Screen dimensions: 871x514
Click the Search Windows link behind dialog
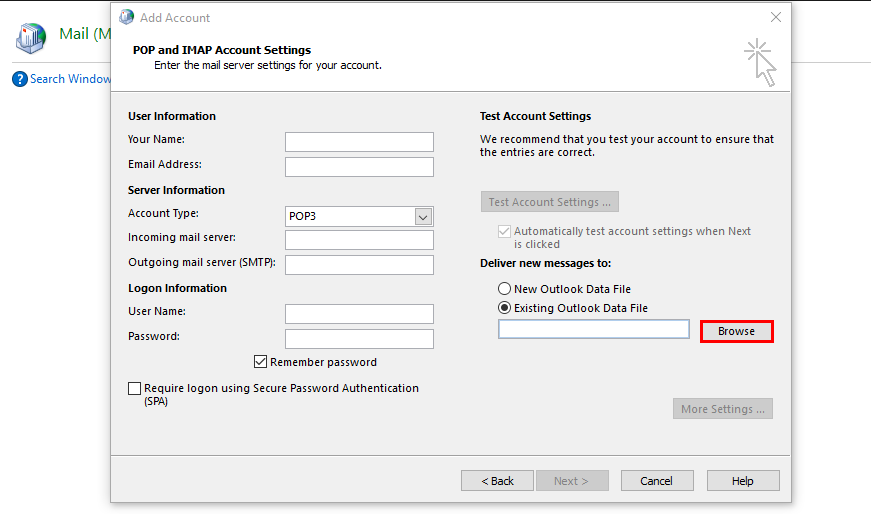pyautogui.click(x=70, y=79)
